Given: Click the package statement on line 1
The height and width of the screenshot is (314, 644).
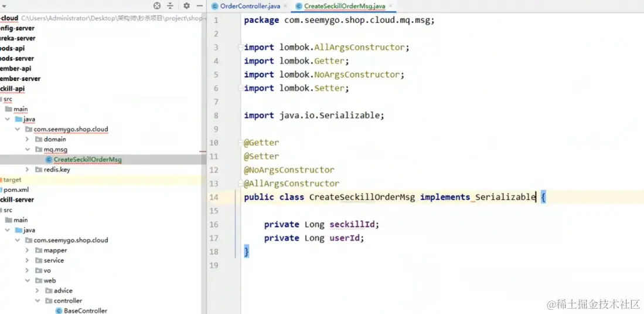Looking at the screenshot, I should coord(339,20).
